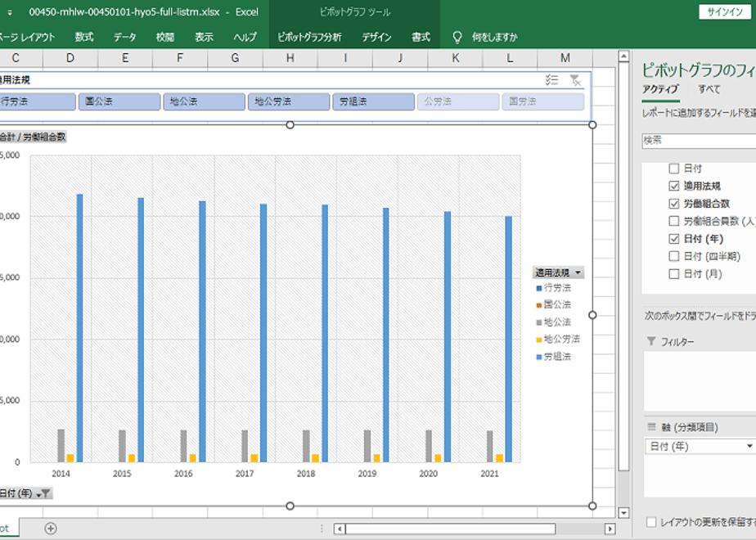This screenshot has width=756, height=540.
Task: Click vertical scrollbar down arrow
Action: [x=623, y=512]
